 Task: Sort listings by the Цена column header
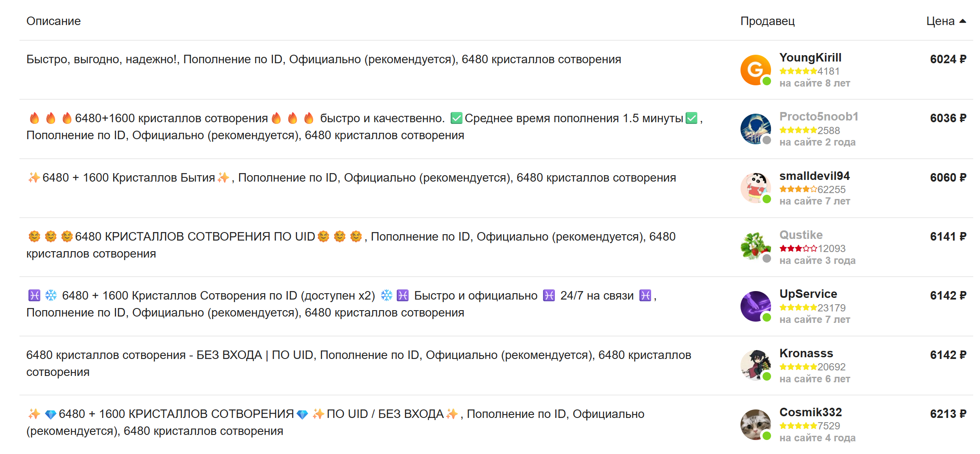tap(940, 21)
